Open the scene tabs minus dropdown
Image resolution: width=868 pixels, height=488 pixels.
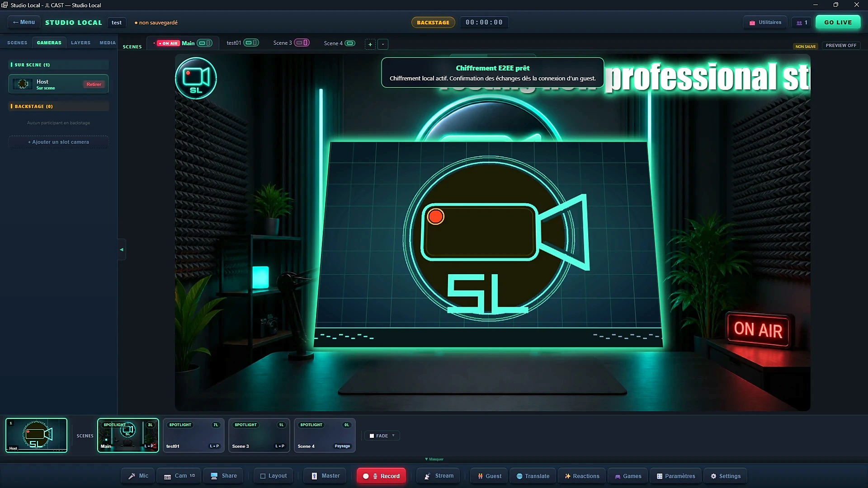tap(383, 44)
